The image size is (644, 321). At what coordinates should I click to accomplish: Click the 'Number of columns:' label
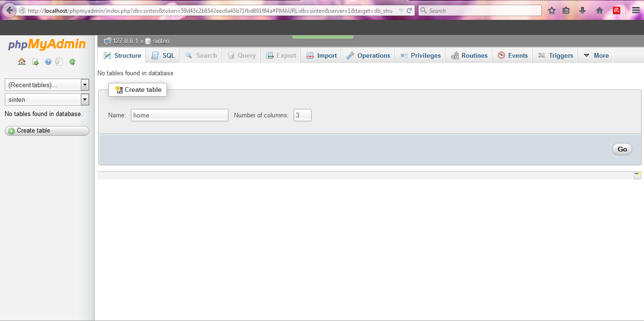pyautogui.click(x=261, y=115)
